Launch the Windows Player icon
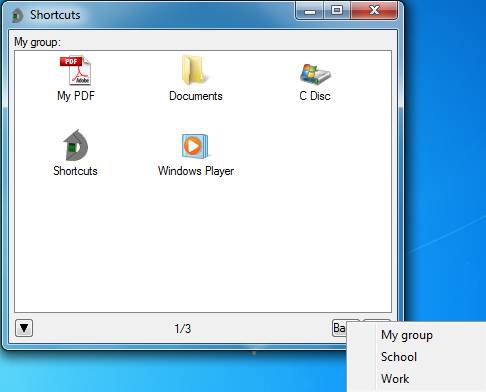The image size is (486, 392). pos(195,145)
